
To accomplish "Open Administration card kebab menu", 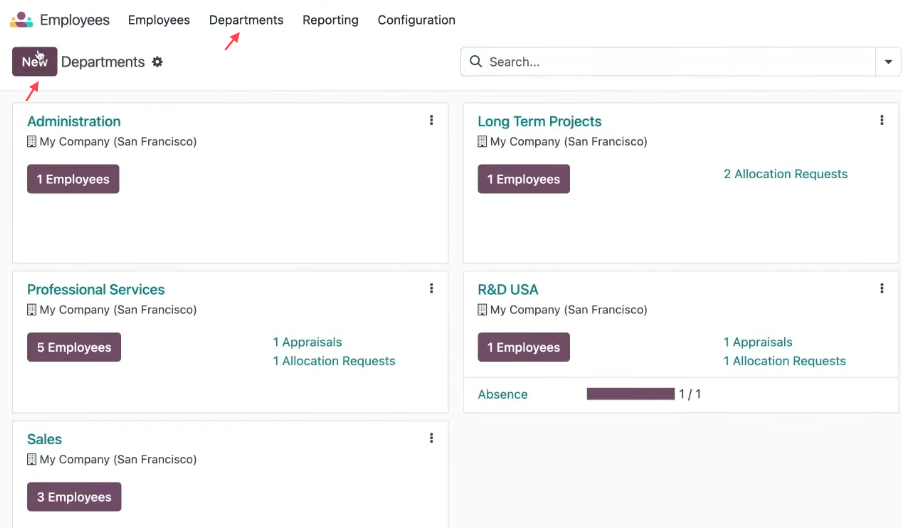I will click(x=431, y=120).
